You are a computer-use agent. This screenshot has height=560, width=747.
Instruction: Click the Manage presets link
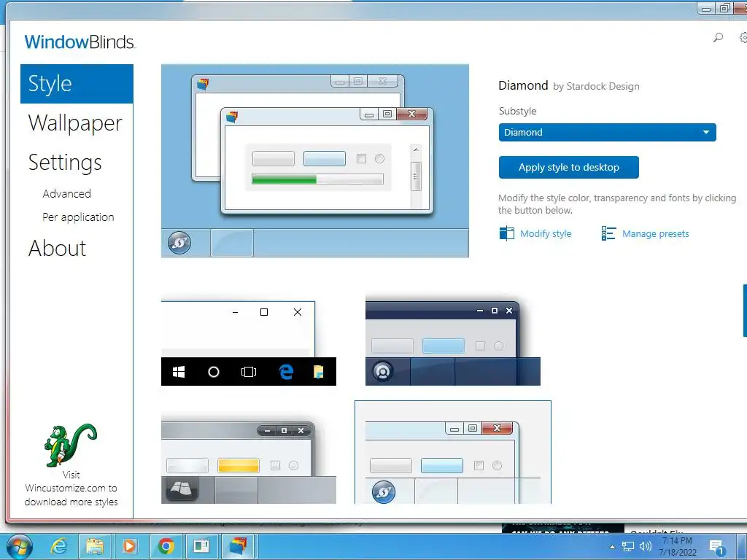point(656,234)
